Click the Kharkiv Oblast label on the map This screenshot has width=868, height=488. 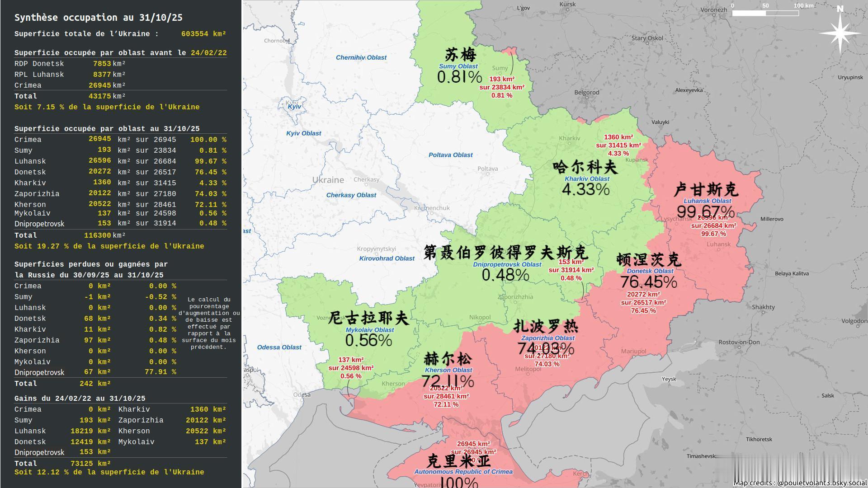pyautogui.click(x=586, y=178)
